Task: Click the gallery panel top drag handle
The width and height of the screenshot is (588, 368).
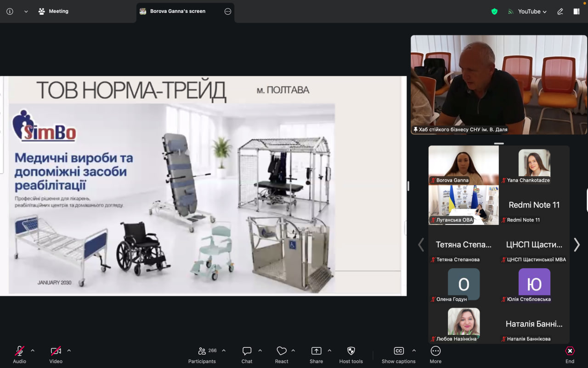Action: tap(499, 144)
